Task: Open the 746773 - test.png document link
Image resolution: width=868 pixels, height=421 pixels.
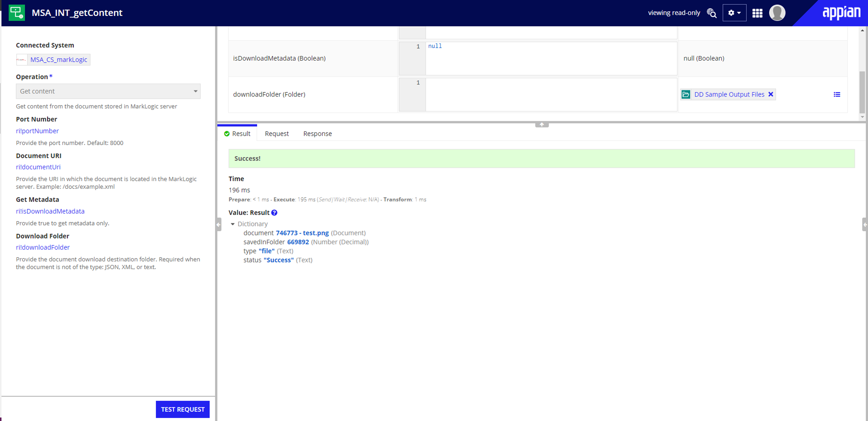Action: click(x=302, y=233)
